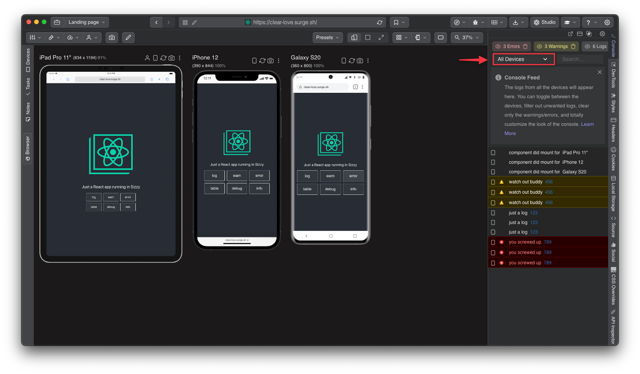640x374 pixels.
Task: Open the graduation cap learning dropdown
Action: [x=569, y=22]
